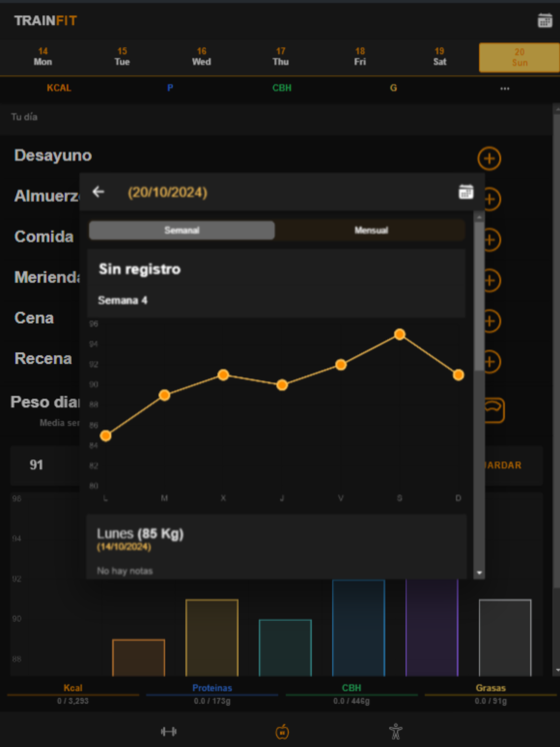
Task: Open the Cena meal section
Action: (x=34, y=318)
